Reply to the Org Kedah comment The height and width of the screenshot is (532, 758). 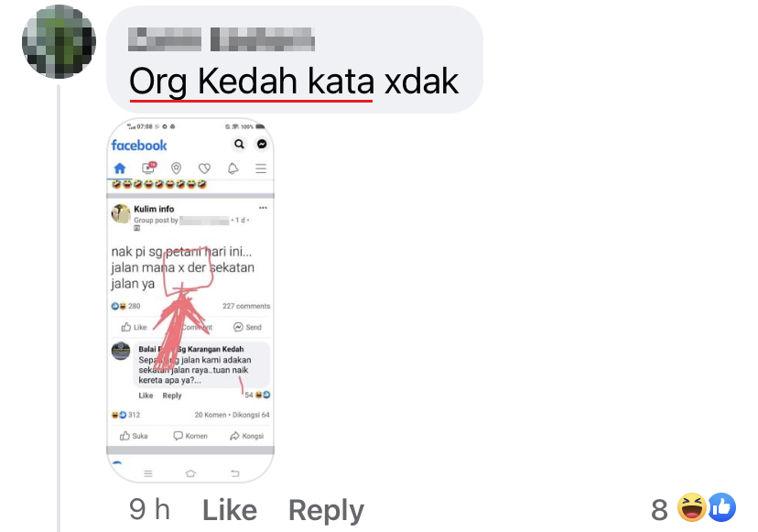click(326, 510)
